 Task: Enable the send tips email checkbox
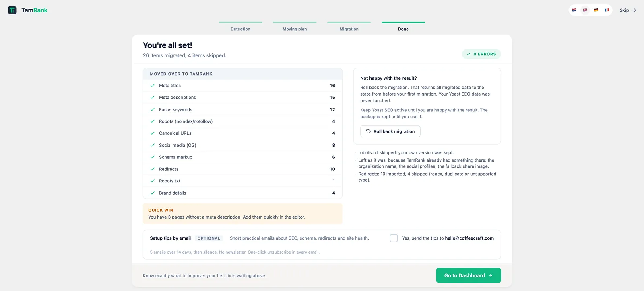point(394,238)
